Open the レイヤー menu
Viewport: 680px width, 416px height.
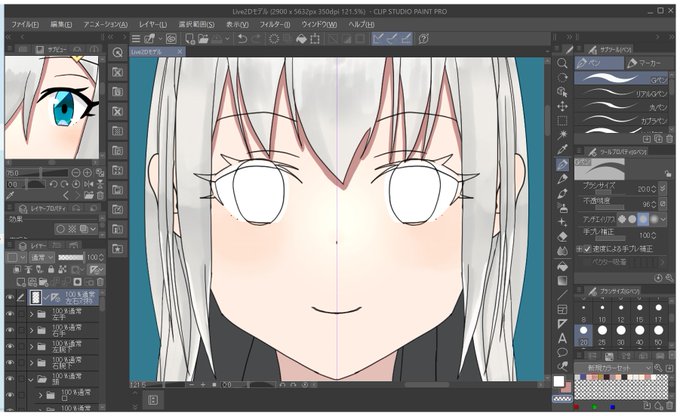[153, 24]
